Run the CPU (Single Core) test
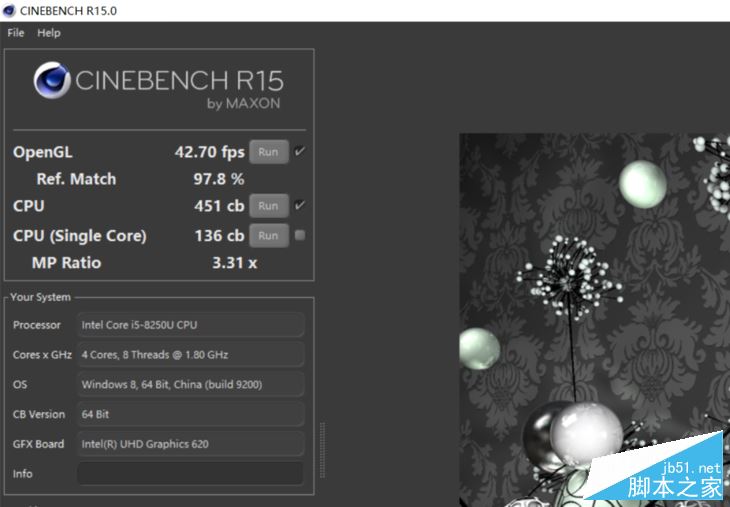This screenshot has height=507, width=730. [x=269, y=236]
